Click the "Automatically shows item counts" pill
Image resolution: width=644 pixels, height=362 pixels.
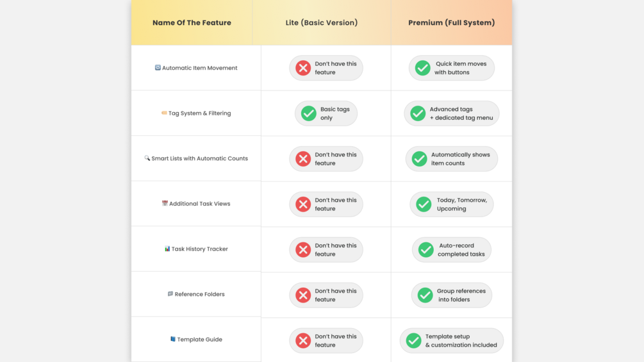tap(452, 159)
